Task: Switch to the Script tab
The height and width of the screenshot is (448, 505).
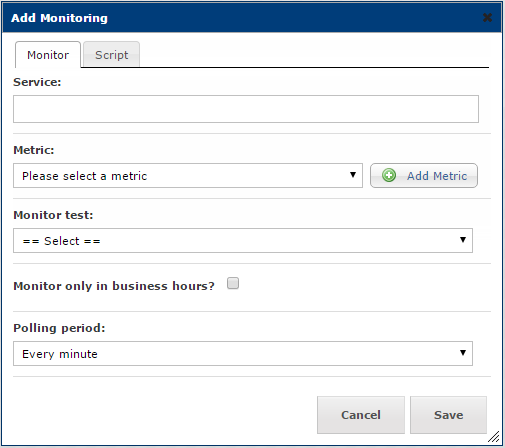Action: 111,54
